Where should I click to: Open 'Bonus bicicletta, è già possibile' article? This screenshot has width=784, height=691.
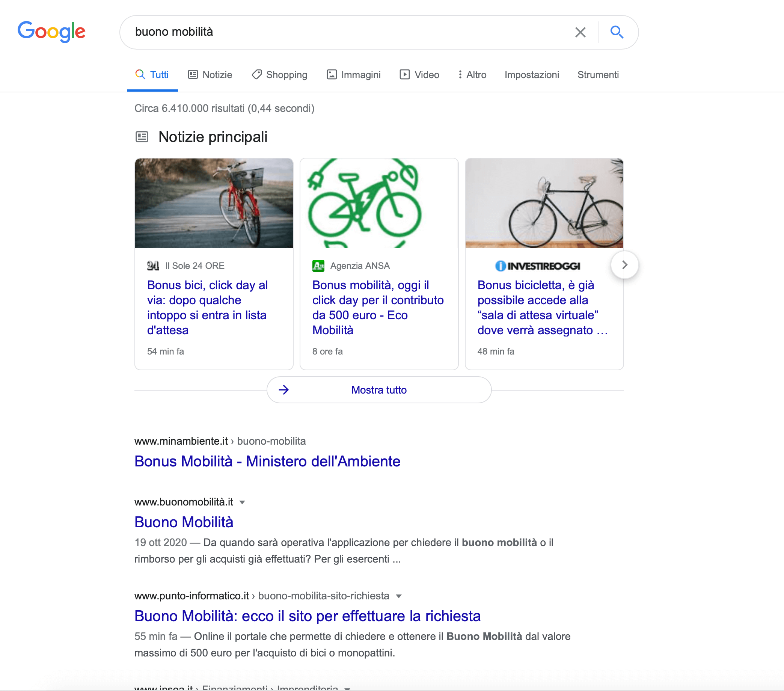point(543,308)
